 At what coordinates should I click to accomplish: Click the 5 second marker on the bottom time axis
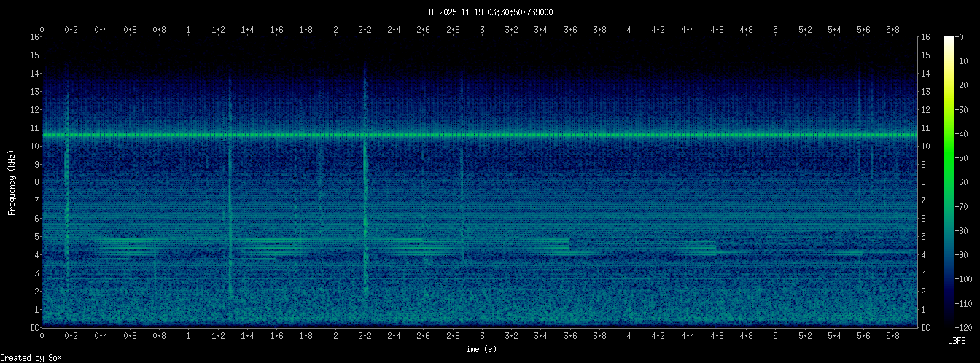pyautogui.click(x=776, y=336)
